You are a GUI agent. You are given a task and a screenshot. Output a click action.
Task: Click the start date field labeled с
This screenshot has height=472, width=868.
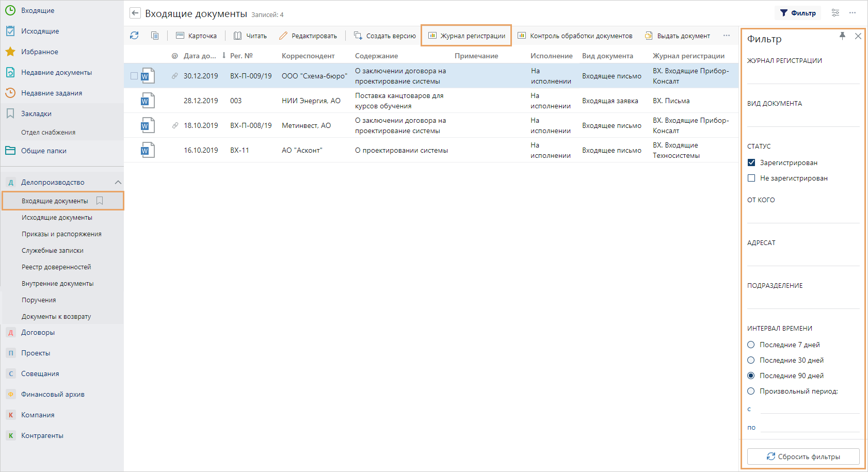(x=809, y=409)
